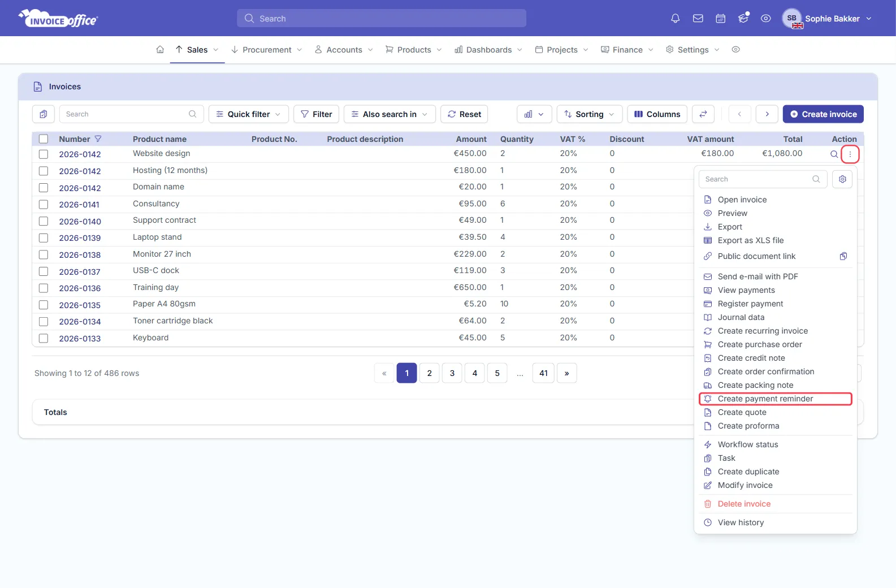Focus the Search field in action menu
The height and width of the screenshot is (588, 896).
pos(763,179)
